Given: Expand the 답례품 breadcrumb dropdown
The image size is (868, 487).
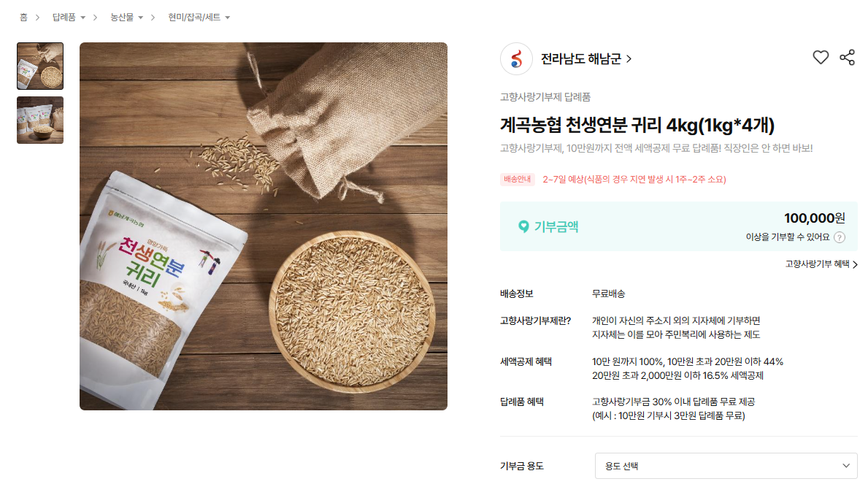Looking at the screenshot, I should [83, 18].
